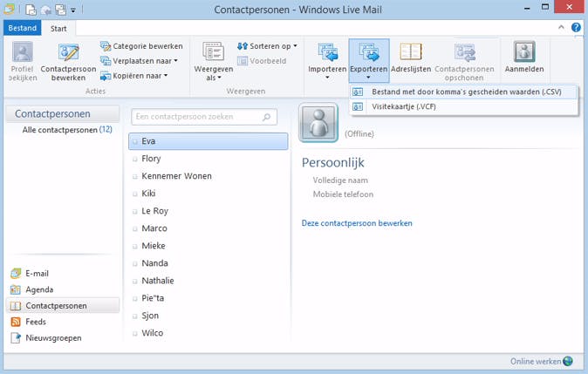Screen dimensions: 588x374
Task: Collapse the ribbon with the chevron
Action: (x=561, y=27)
